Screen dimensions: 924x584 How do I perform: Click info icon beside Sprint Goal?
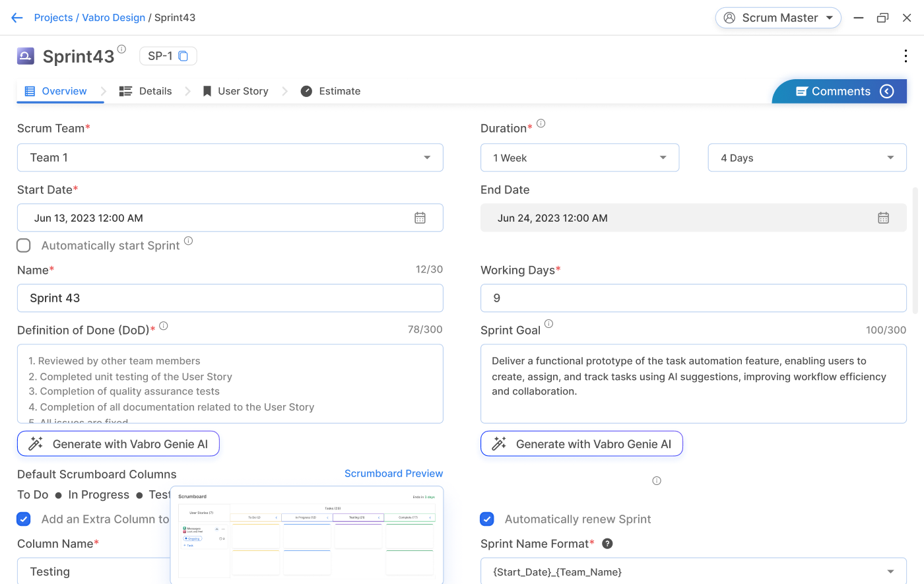(548, 324)
